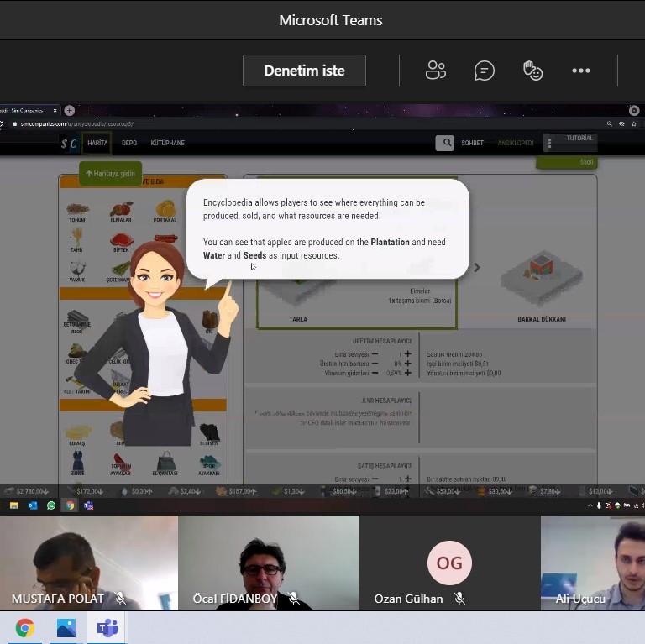Open the Teams meeting chat
The image size is (645, 644).
484,71
